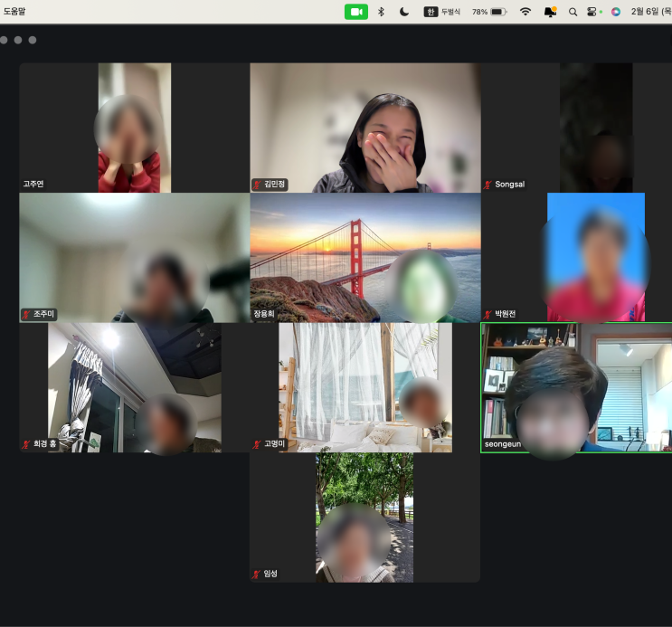Click the muted mic icon by Songsal
Viewport: 672px width, 627px height.
point(487,185)
